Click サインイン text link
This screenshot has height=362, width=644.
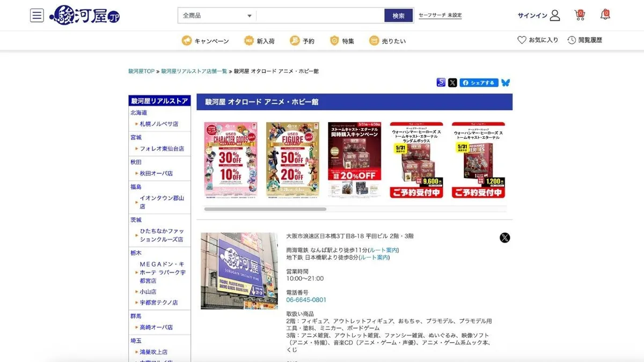[532, 16]
